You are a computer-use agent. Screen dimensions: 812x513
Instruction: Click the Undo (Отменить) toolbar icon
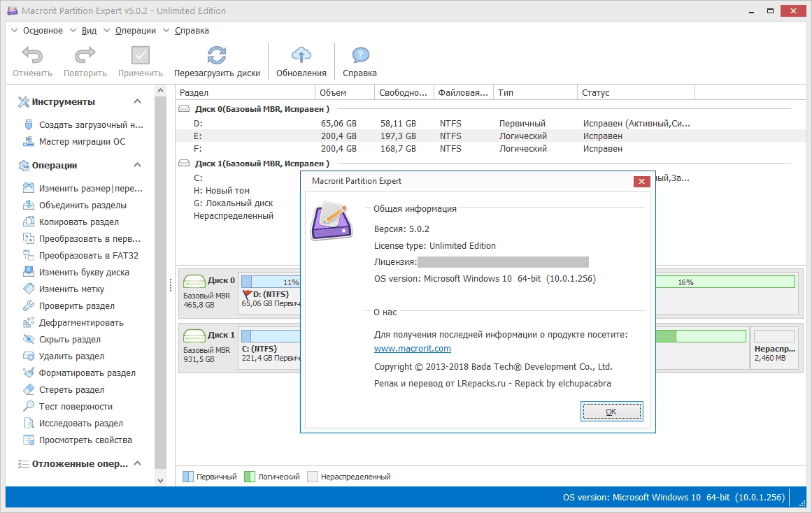(32, 55)
